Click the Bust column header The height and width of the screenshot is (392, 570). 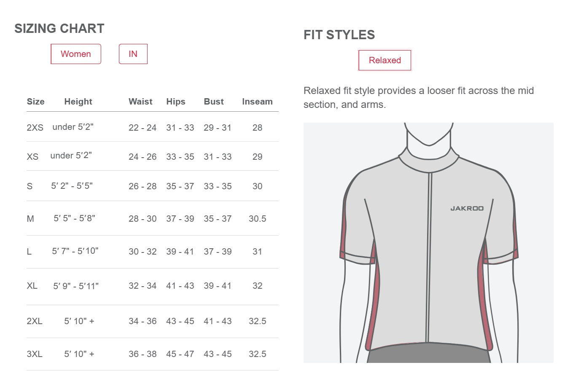pos(214,102)
